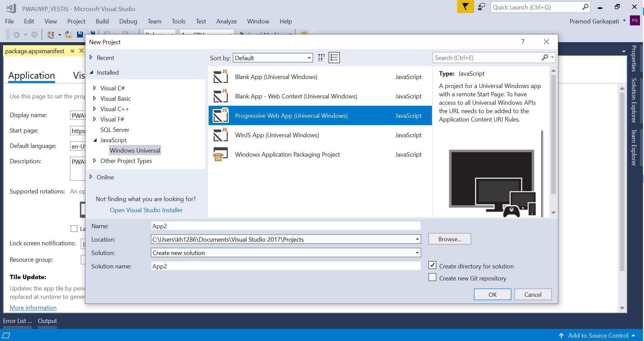Uncheck Create directory for solution
The width and height of the screenshot is (644, 341).
[432, 265]
